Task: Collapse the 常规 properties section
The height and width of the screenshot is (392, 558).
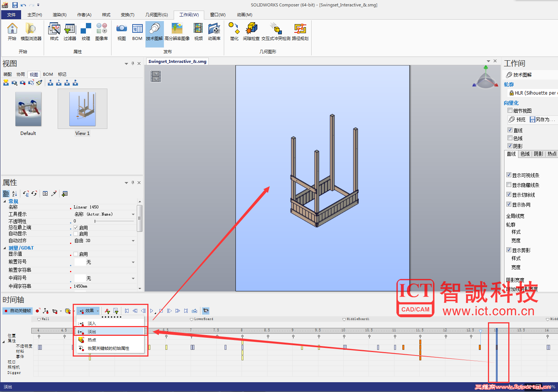Action: coord(5,201)
